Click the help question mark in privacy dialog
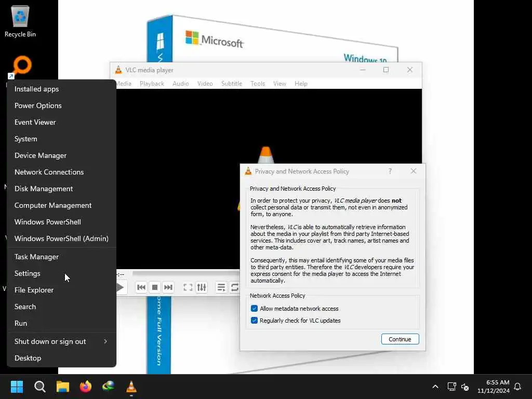 (x=390, y=171)
